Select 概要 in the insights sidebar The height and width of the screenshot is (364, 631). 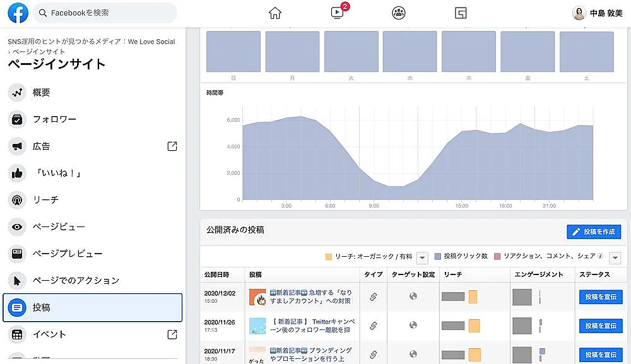click(x=42, y=93)
